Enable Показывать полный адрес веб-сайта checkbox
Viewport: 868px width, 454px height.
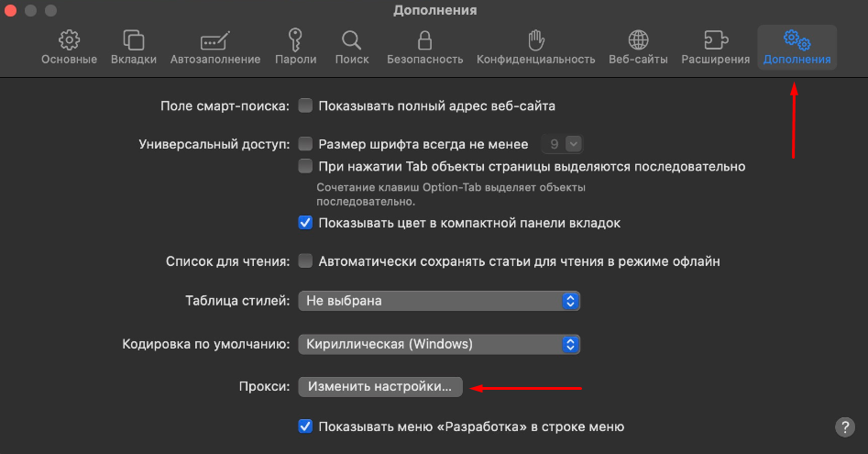pos(305,105)
